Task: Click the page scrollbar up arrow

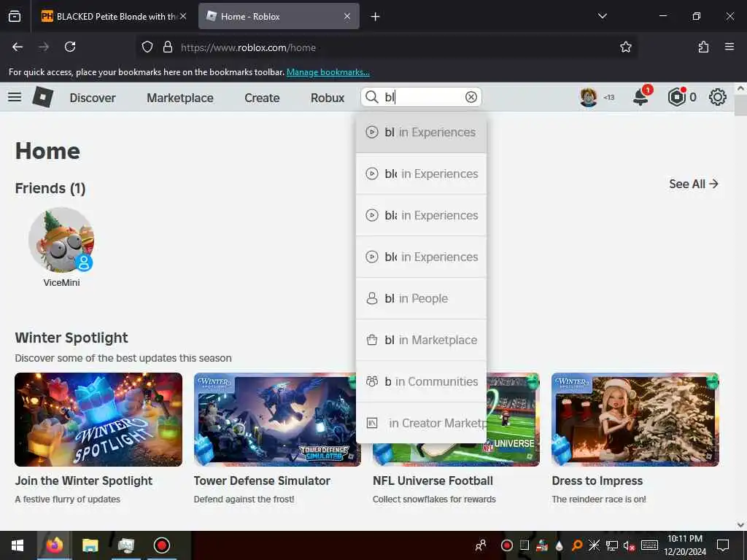Action: pos(740,88)
